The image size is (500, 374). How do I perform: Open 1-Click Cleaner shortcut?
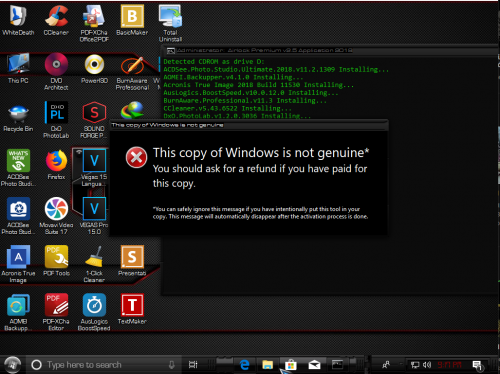point(94,264)
